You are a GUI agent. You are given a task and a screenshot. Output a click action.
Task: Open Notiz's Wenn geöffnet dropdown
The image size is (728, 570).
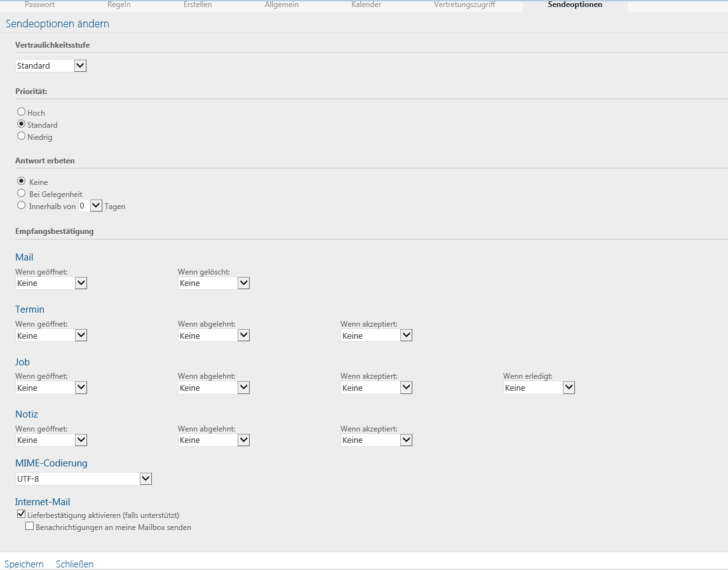click(x=80, y=440)
